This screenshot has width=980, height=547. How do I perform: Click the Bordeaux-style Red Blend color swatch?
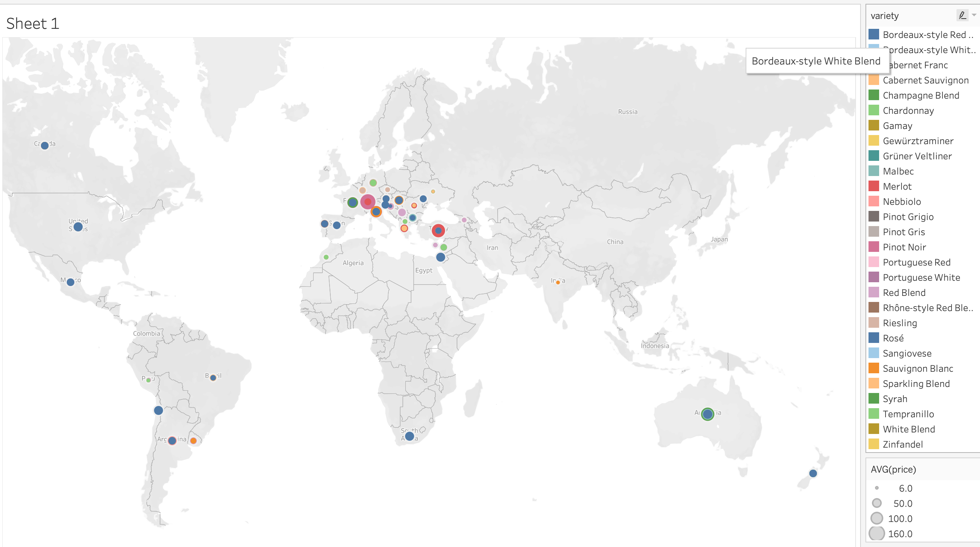click(x=874, y=35)
